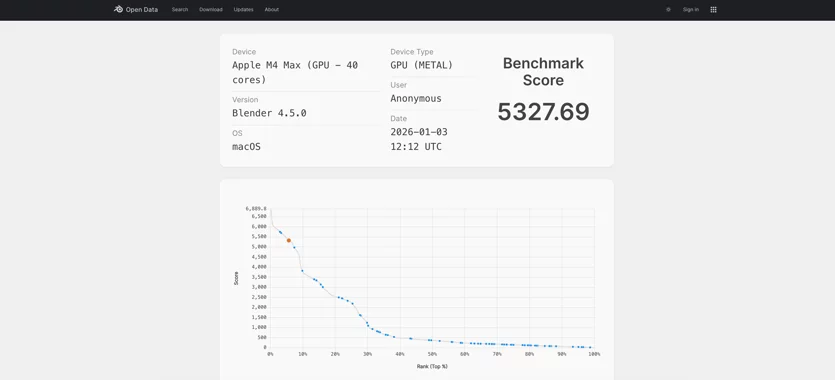Viewport: 835px width, 380px height.
Task: Click the Blender logo icon
Action: coord(118,9)
